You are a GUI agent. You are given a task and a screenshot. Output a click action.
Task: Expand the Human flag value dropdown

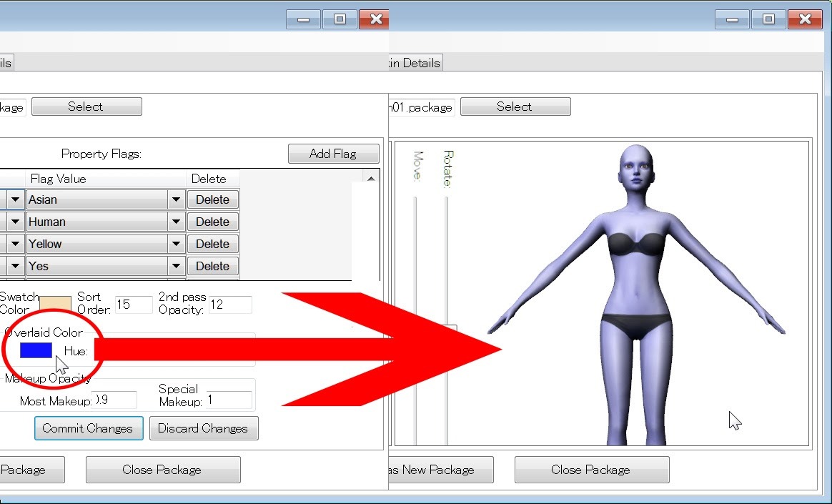tap(176, 222)
